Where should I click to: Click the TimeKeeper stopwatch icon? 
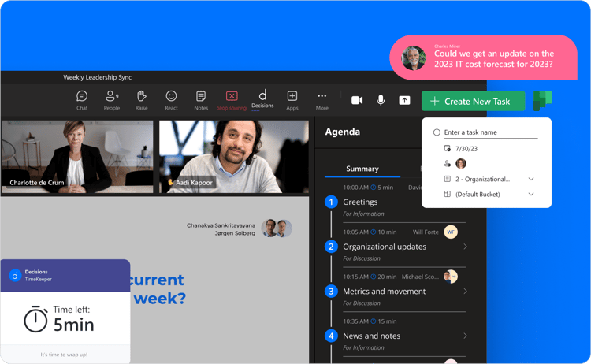pyautogui.click(x=35, y=319)
